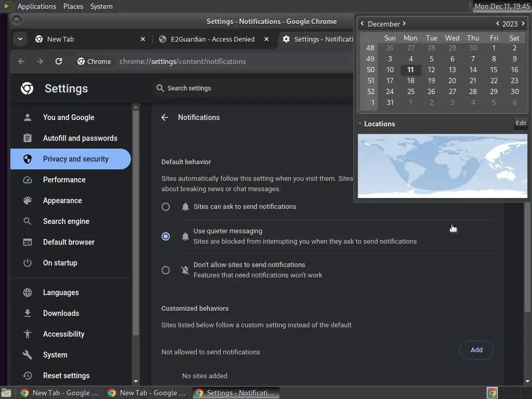
Task: Go to previous month in calendar
Action: [x=362, y=24]
